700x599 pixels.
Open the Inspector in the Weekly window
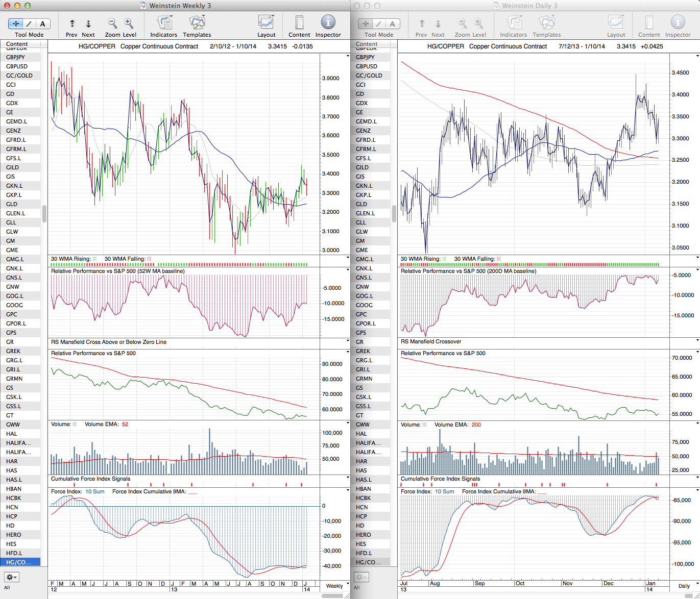tap(328, 22)
